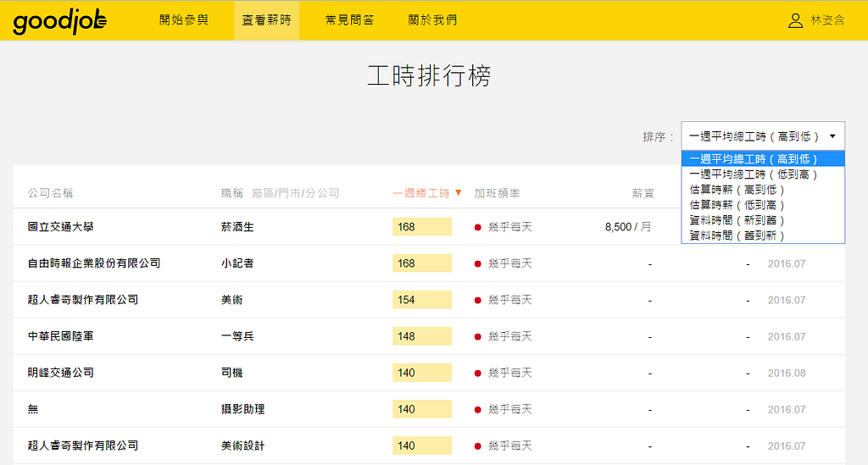Choose 估算時薪（低到高）option
The height and width of the screenshot is (465, 868).
(763, 205)
